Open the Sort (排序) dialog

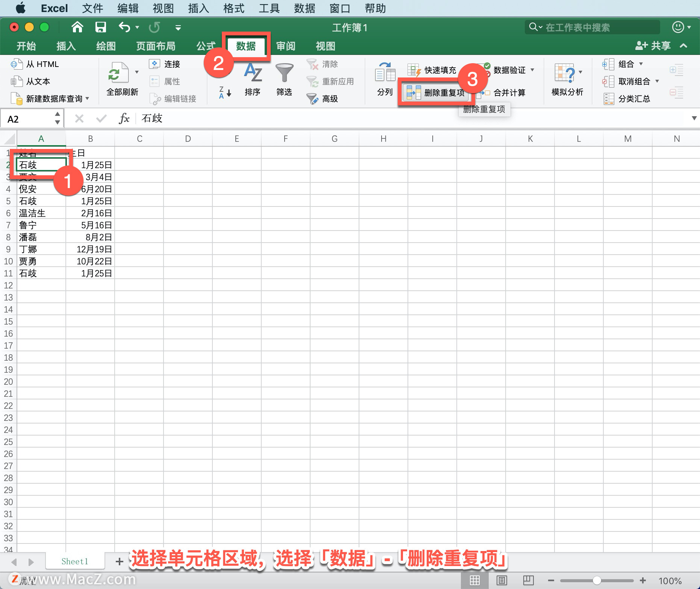(x=253, y=79)
